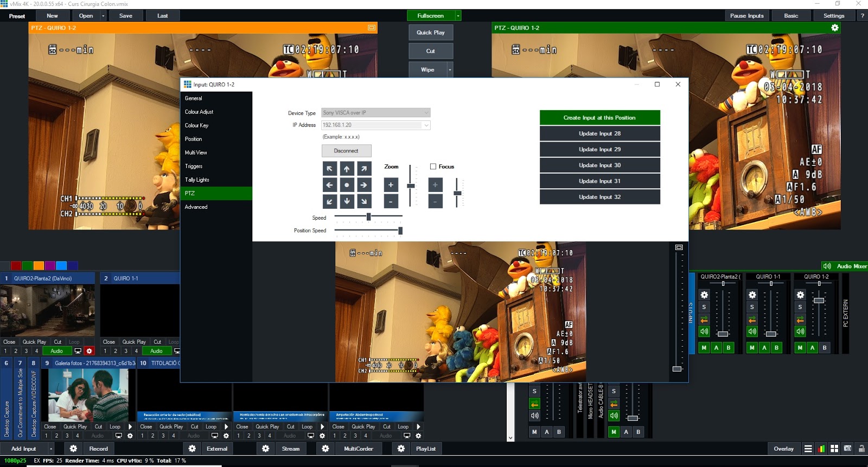868x467 pixels.
Task: Pan the camera up-left with the diagonal arrow
Action: coord(329,169)
